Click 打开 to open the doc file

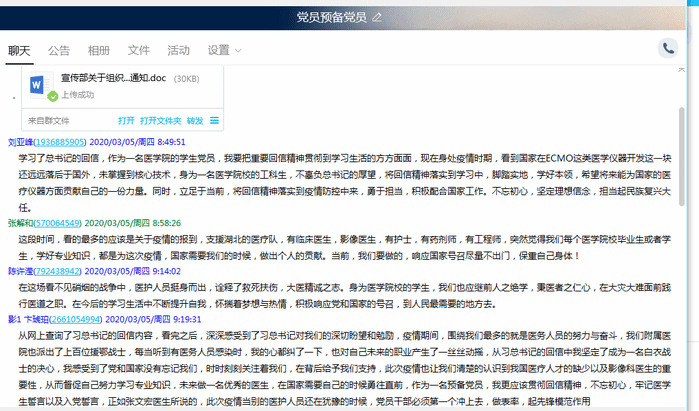click(x=126, y=120)
